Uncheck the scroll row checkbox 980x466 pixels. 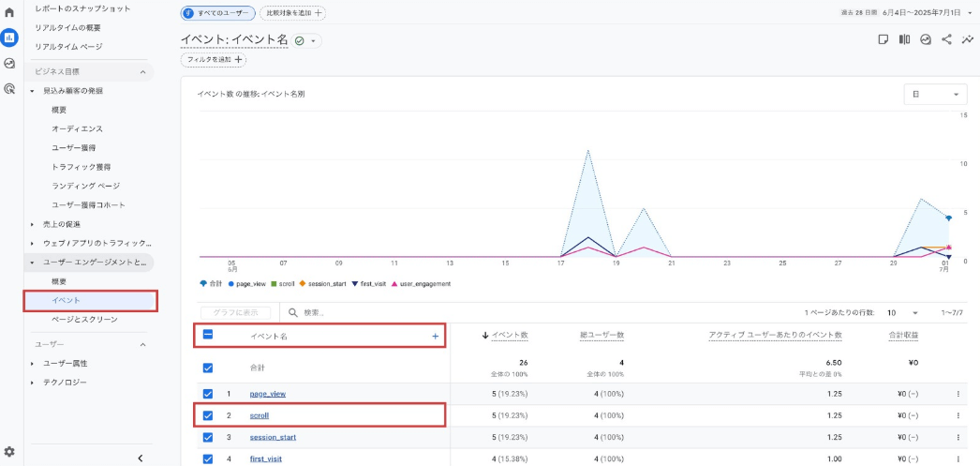208,414
